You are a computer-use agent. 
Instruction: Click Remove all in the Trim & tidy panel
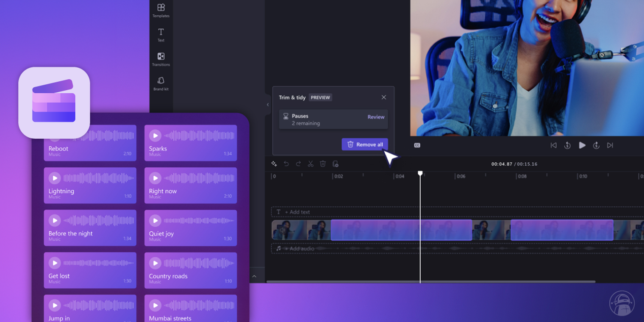pyautogui.click(x=365, y=144)
